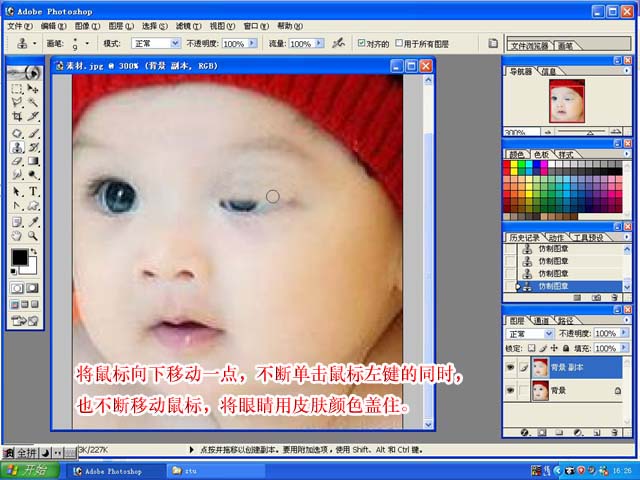
Task: Open the 填充 fill slider arrow
Action: point(624,348)
